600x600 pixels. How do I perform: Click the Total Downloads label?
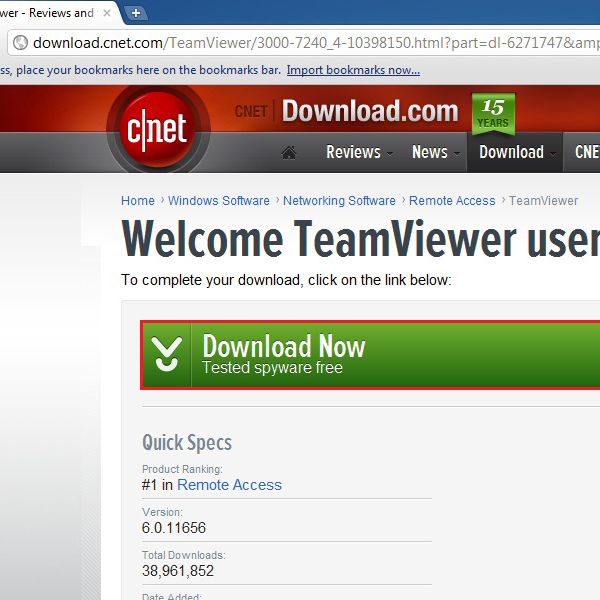[x=184, y=555]
